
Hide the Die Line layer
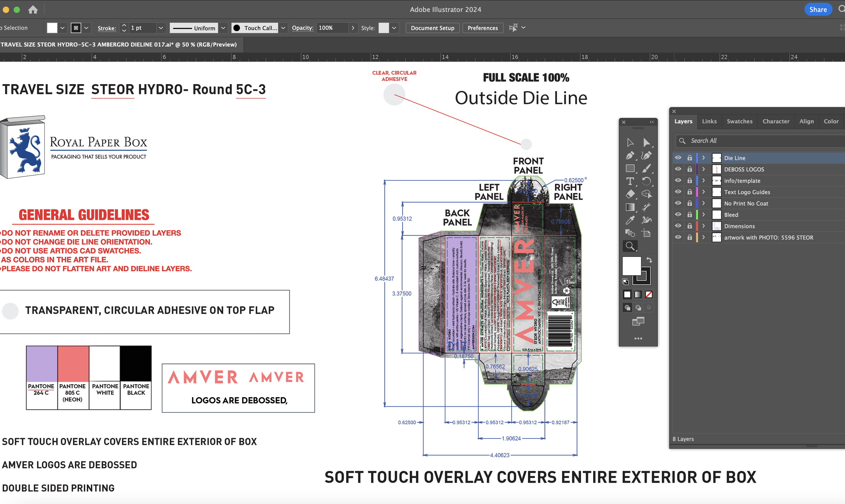click(678, 158)
